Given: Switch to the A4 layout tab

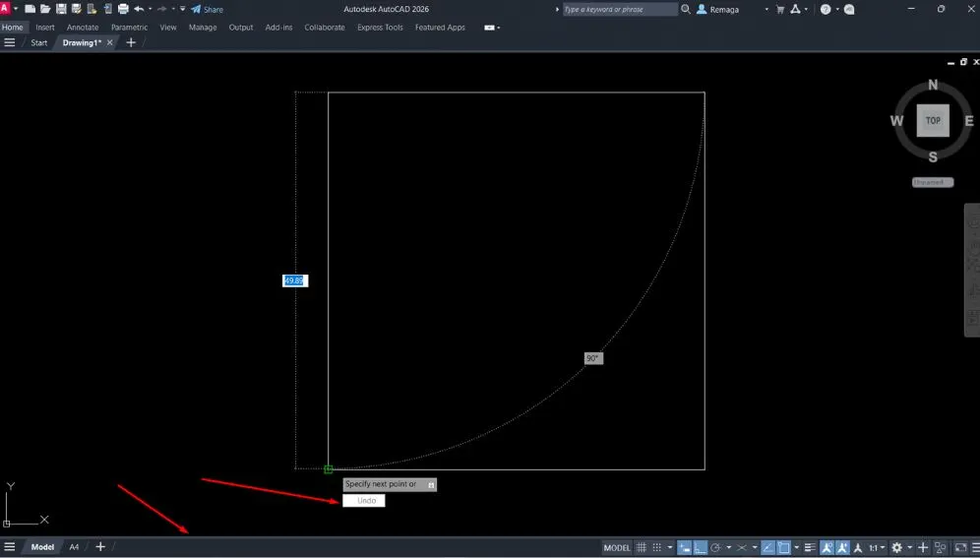Looking at the screenshot, I should click(74, 547).
